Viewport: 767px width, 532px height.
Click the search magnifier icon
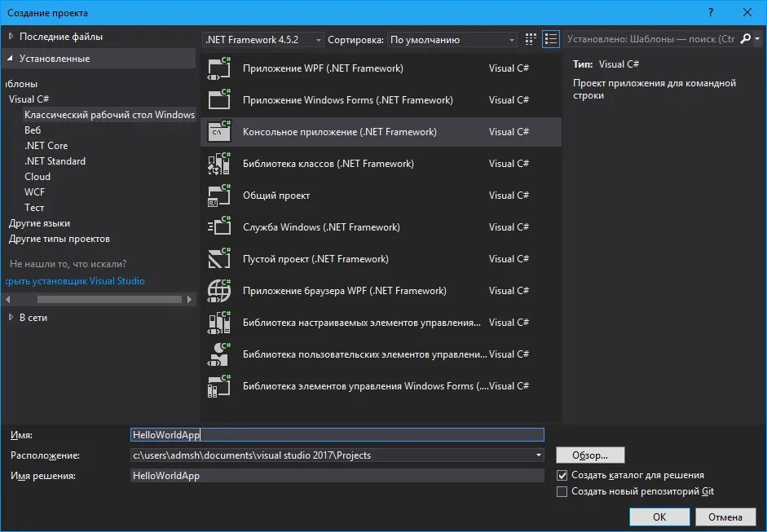point(746,38)
